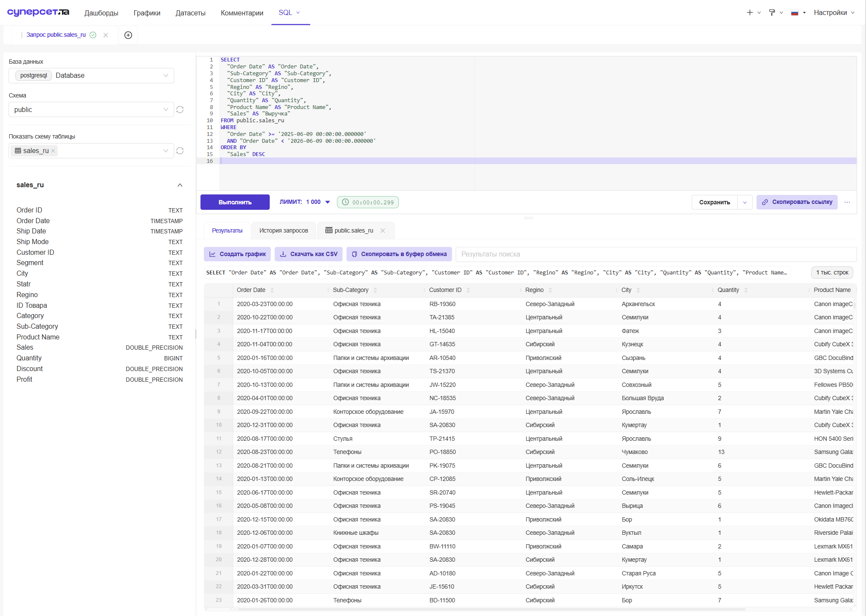Open Графики menu item

tap(147, 13)
